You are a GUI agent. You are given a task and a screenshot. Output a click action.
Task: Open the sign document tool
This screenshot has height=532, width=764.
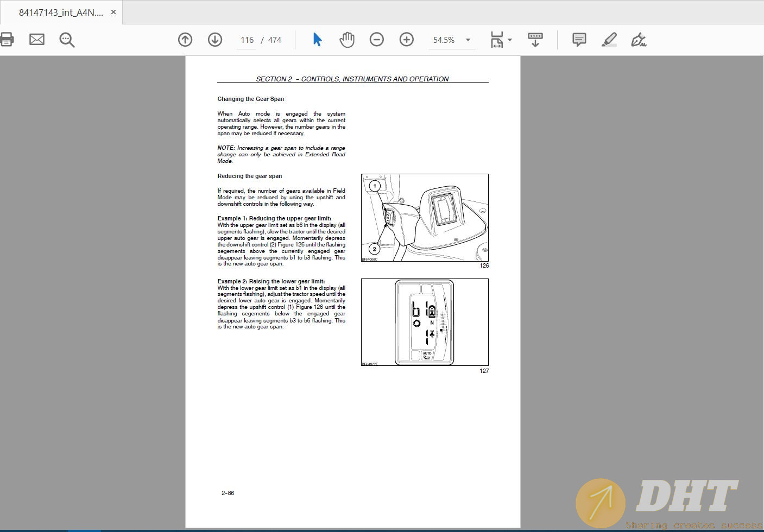point(639,40)
